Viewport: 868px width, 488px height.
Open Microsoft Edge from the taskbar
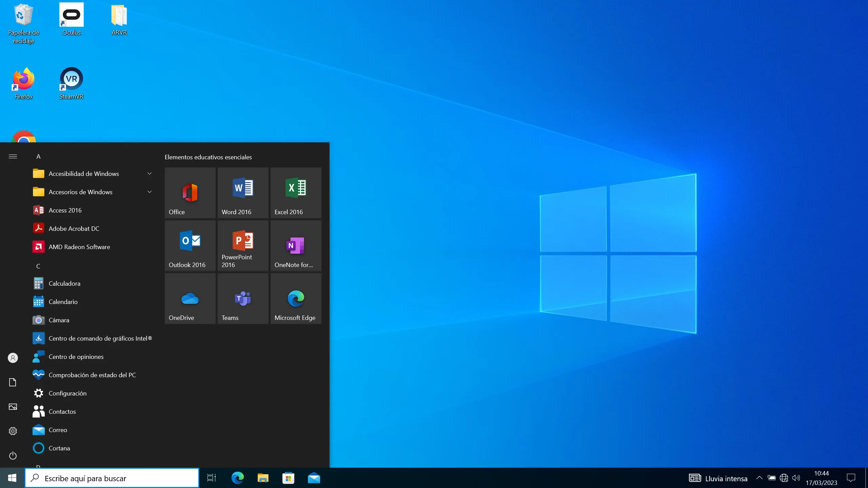tap(237, 478)
